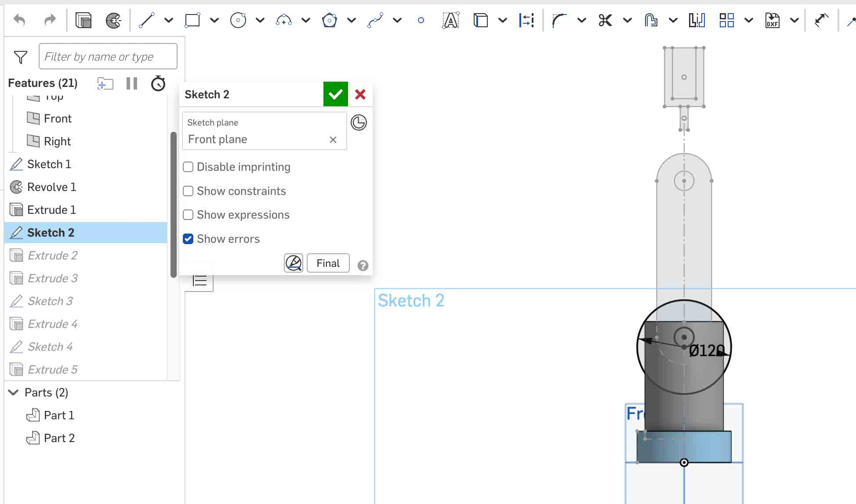The image size is (856, 504).
Task: Click the name filter input field
Action: (x=108, y=56)
